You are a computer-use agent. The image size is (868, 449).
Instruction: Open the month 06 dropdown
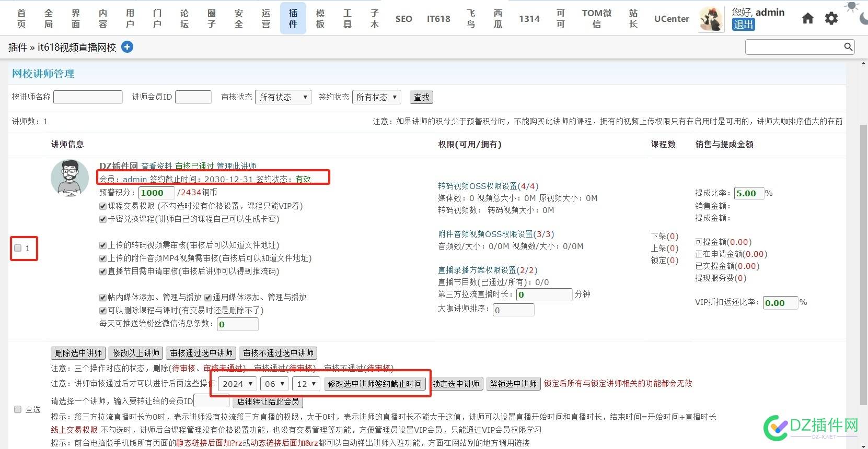coord(274,384)
